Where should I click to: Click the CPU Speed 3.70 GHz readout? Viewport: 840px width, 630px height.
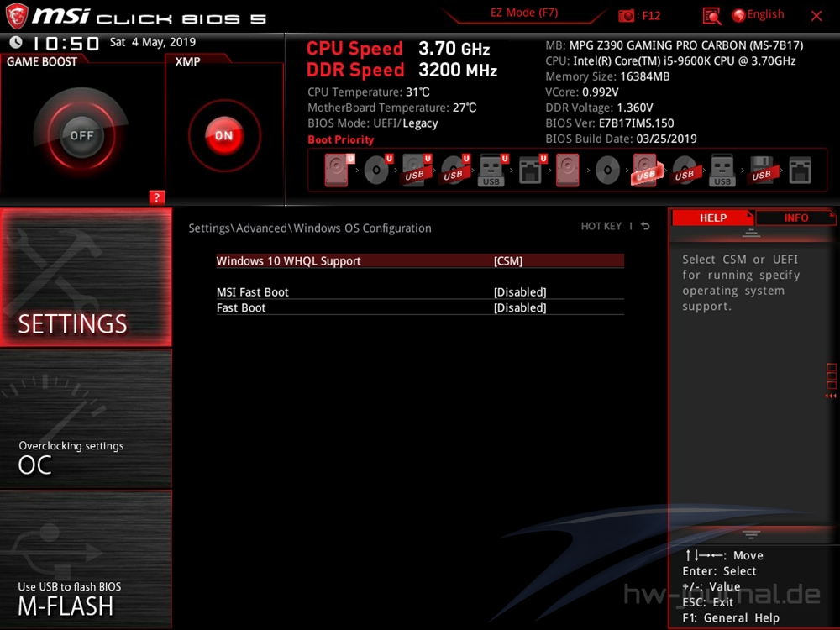[x=398, y=49]
